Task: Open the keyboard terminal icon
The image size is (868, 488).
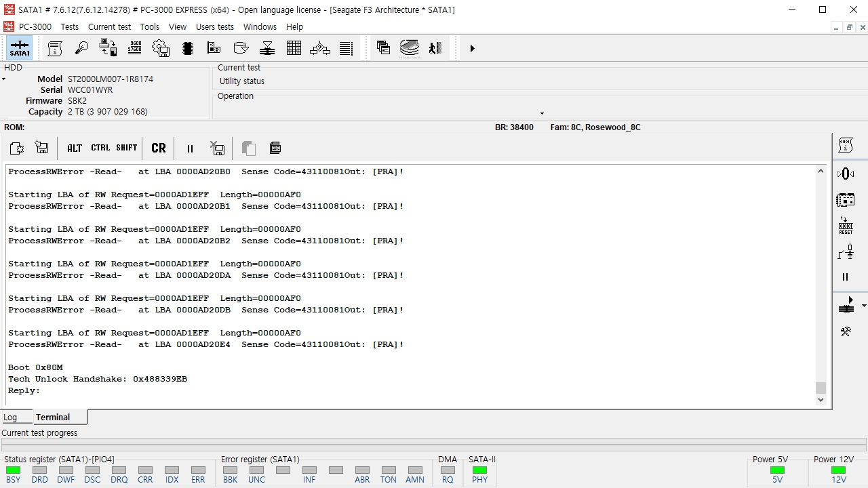Action: pyautogui.click(x=275, y=148)
